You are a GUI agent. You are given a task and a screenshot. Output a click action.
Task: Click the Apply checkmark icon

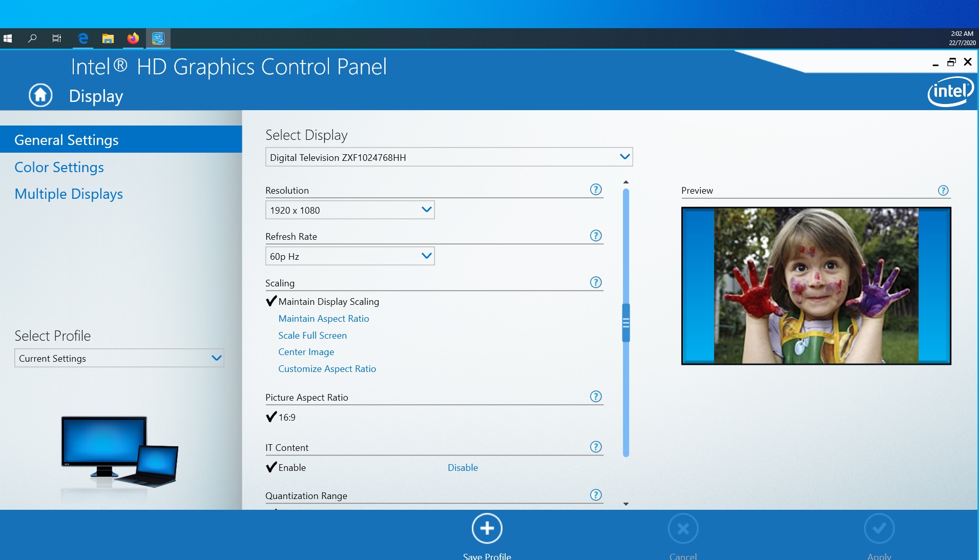pyautogui.click(x=879, y=528)
